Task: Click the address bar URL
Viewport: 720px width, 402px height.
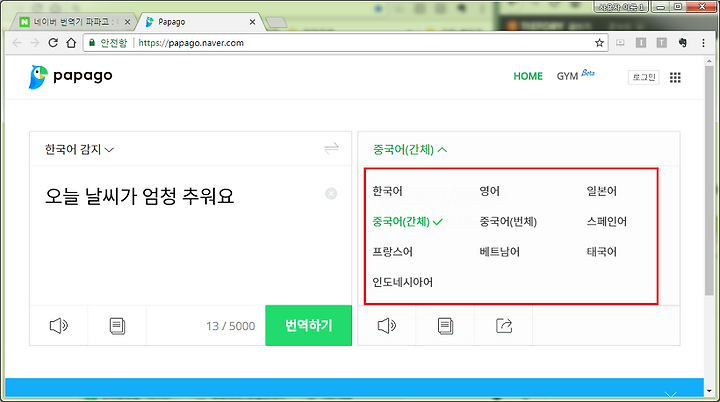Action: [x=191, y=43]
